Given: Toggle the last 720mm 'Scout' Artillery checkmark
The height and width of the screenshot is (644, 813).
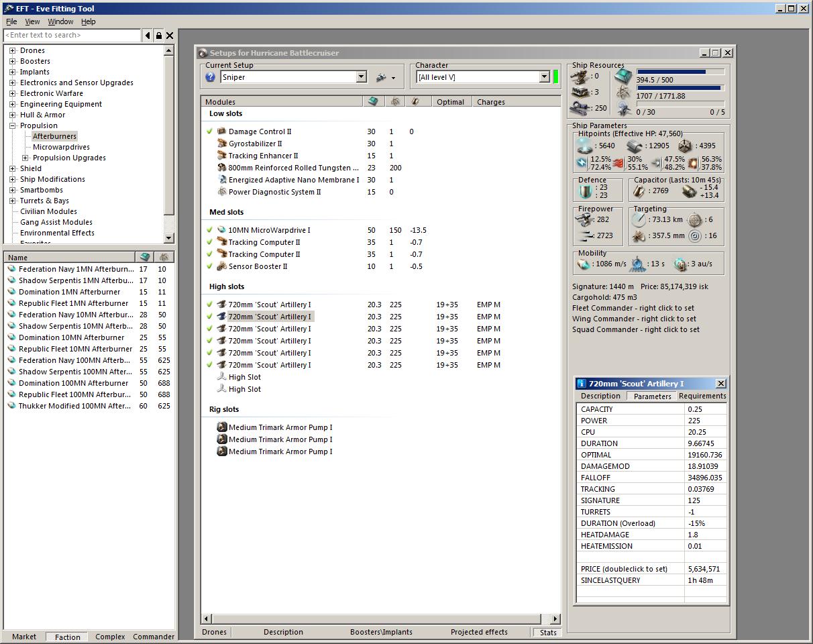Looking at the screenshot, I should pos(210,365).
